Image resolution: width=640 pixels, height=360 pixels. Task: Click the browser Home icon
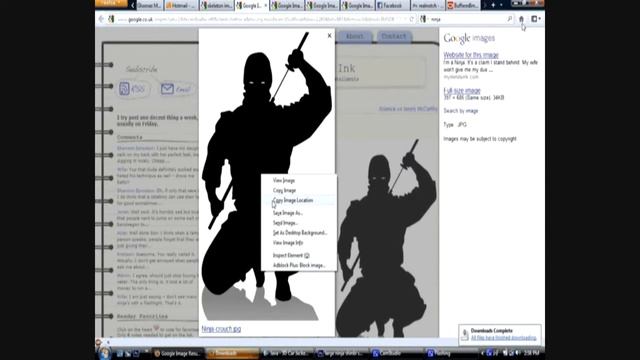click(521, 19)
